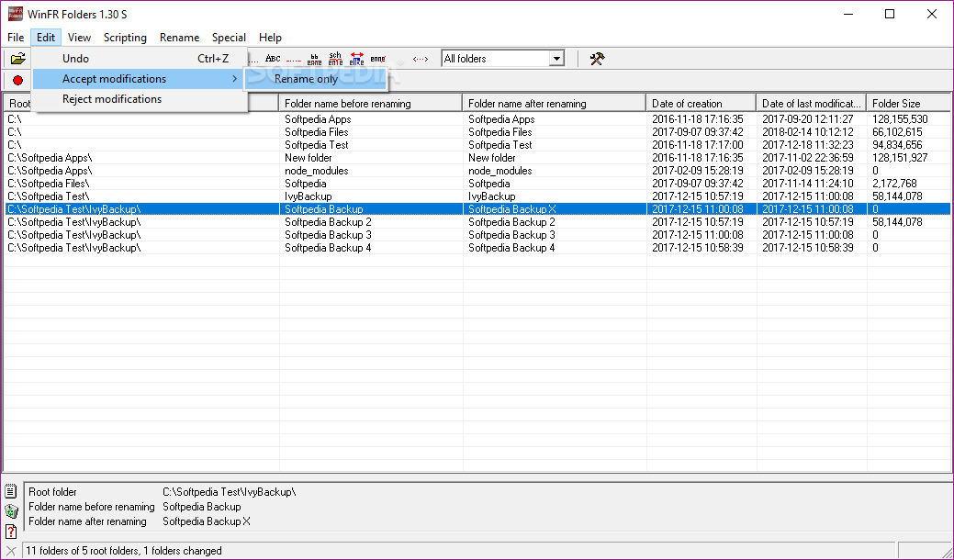Select the date '2017-11-02 22:36:59' cell

click(x=807, y=158)
